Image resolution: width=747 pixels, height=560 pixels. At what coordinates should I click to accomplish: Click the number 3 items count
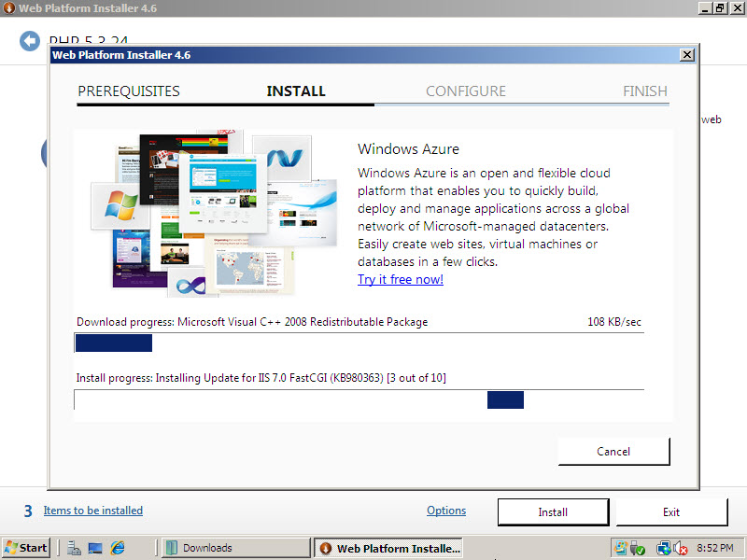point(28,511)
